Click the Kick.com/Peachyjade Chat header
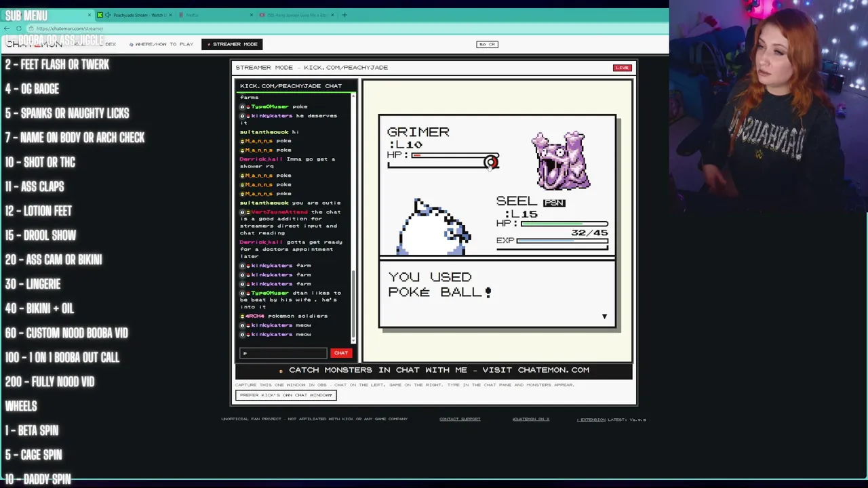The image size is (868, 488). coord(291,86)
